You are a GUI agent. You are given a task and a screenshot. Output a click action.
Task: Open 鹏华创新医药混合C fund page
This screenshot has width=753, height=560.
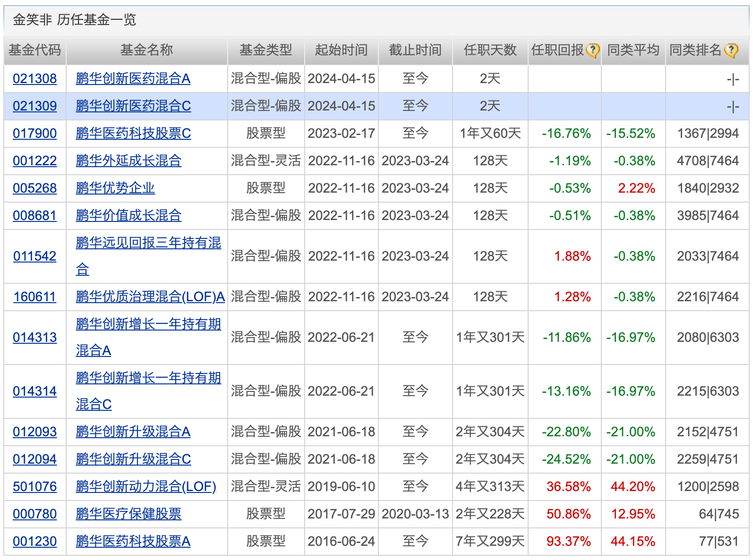[x=133, y=106]
